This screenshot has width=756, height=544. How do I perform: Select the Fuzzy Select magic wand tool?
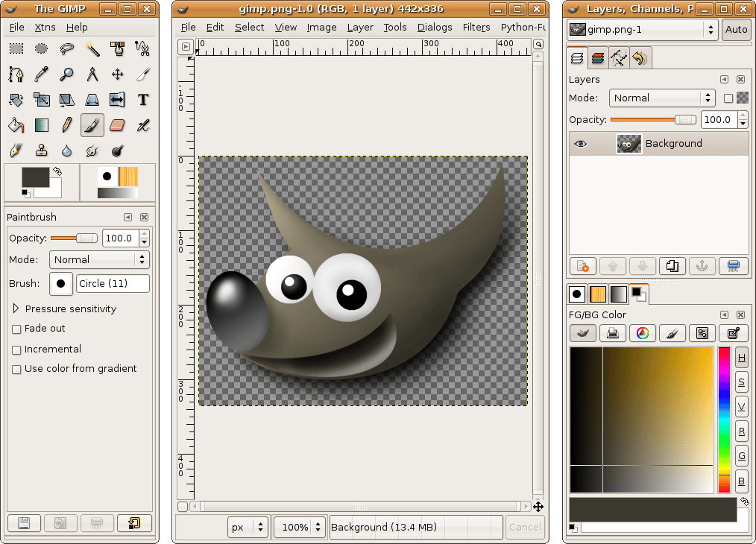92,48
